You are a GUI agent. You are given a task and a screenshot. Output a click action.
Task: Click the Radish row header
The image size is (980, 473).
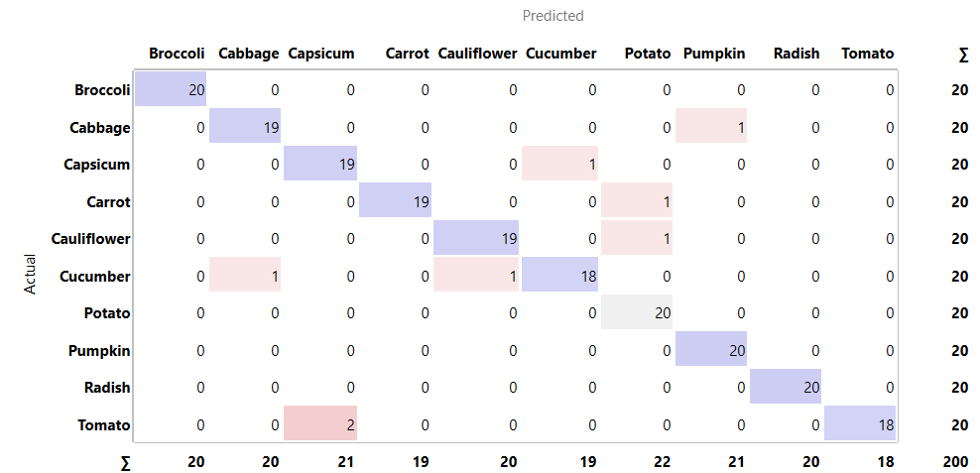107,388
